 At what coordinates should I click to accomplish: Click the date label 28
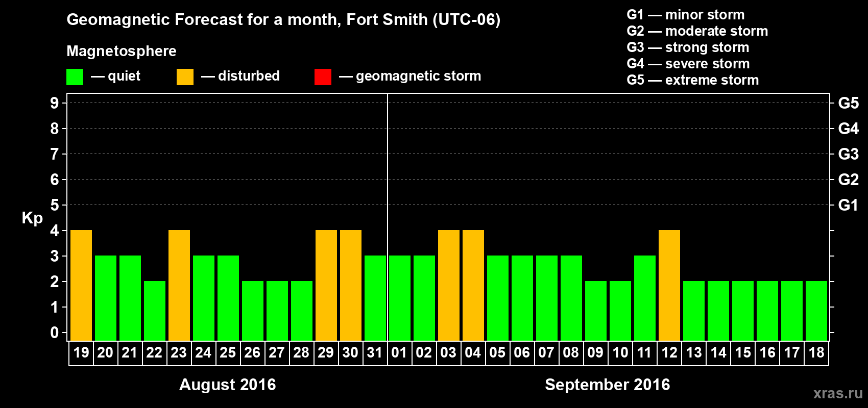pos(301,352)
